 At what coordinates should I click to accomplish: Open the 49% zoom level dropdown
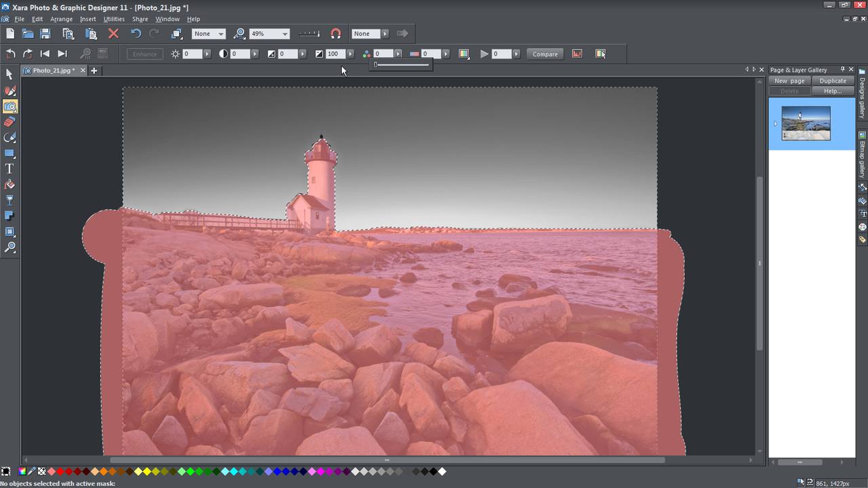[x=285, y=34]
